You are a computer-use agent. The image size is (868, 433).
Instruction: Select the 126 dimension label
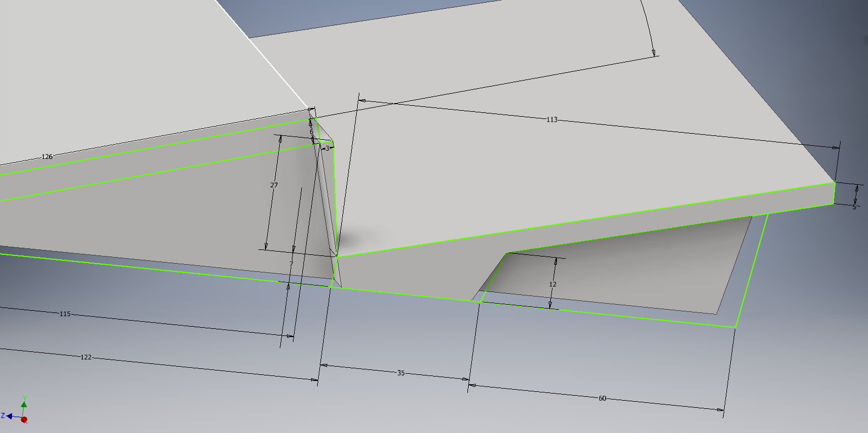point(47,157)
